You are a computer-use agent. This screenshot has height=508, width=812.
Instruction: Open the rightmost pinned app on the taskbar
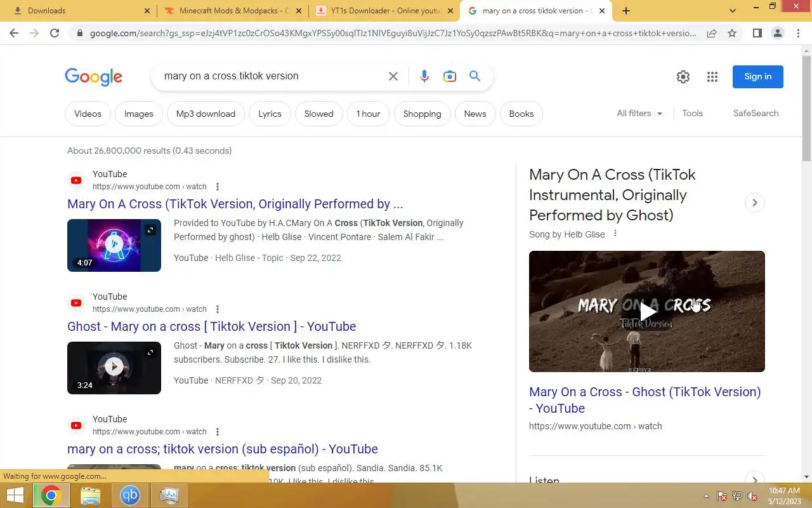pos(169,495)
